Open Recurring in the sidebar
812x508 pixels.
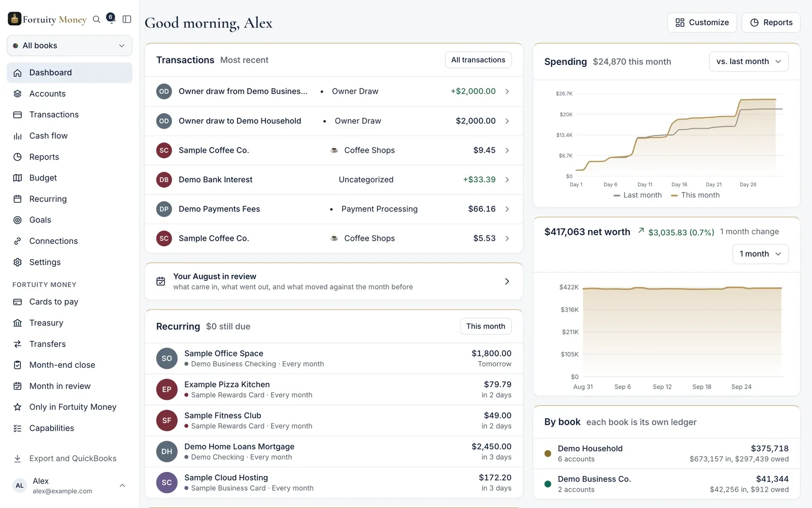[70, 199]
